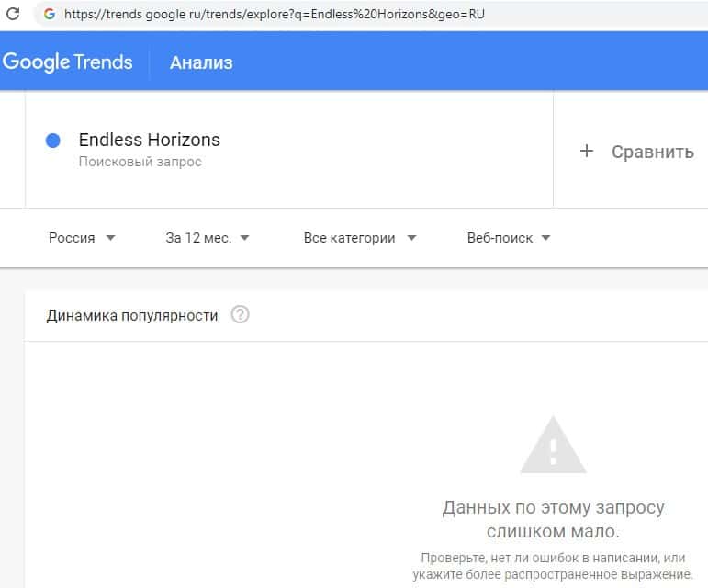Select the Анализ header item
The image size is (708, 588).
tap(201, 62)
